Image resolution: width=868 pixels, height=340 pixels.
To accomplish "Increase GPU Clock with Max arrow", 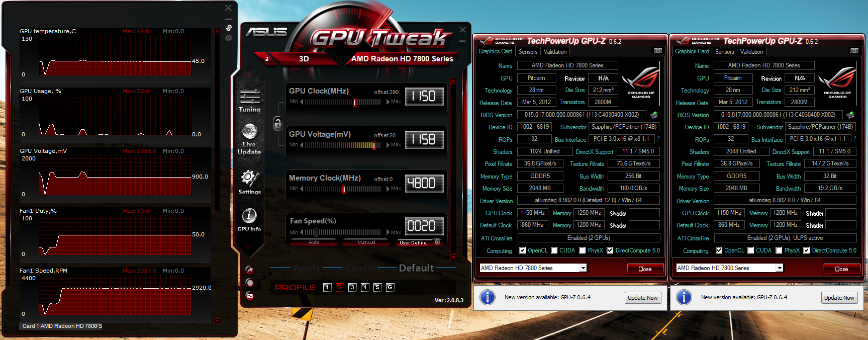I will click(388, 102).
